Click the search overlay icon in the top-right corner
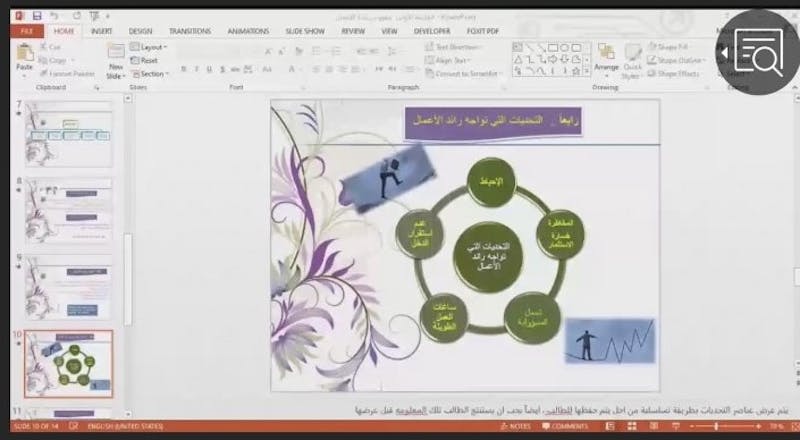The image size is (800, 440). coord(757,52)
